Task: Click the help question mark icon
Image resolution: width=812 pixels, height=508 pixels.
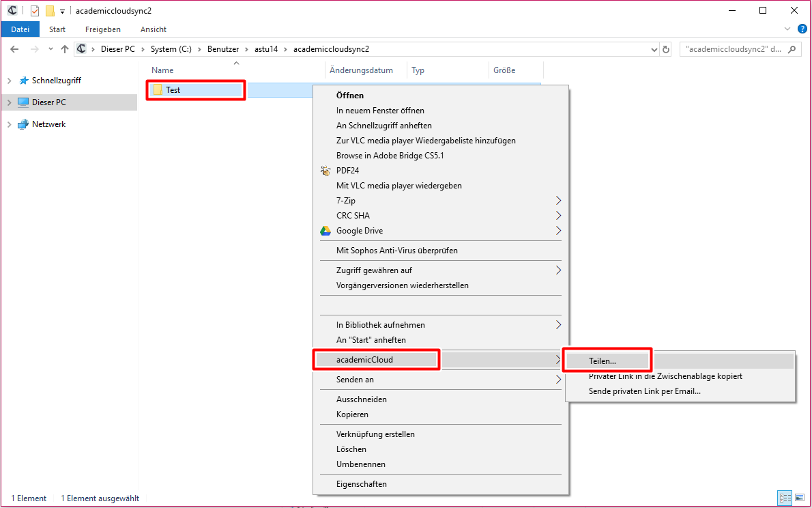Action: click(802, 29)
